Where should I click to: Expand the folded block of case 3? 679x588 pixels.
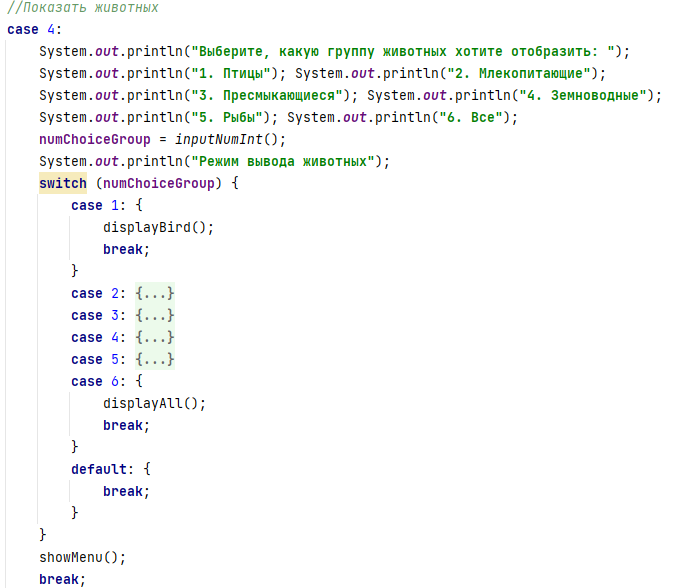(155, 315)
